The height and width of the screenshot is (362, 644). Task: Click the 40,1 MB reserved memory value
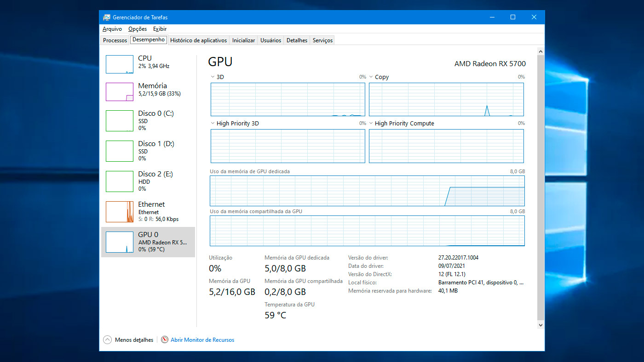point(448,291)
